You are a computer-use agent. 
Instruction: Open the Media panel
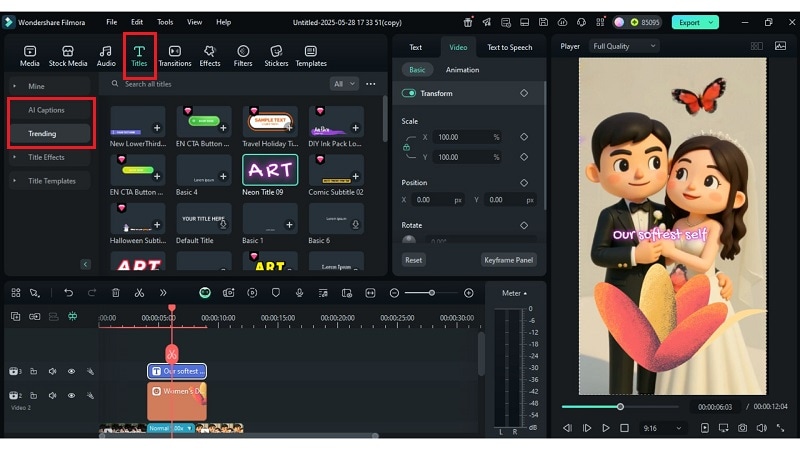pos(30,56)
